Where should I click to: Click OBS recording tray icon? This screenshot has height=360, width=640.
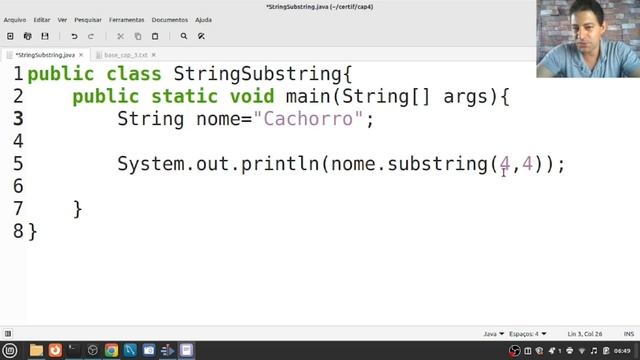point(514,351)
